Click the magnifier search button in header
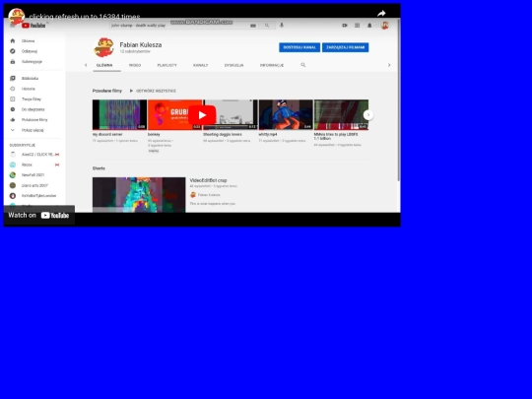The image size is (532, 399). pyautogui.click(x=267, y=26)
